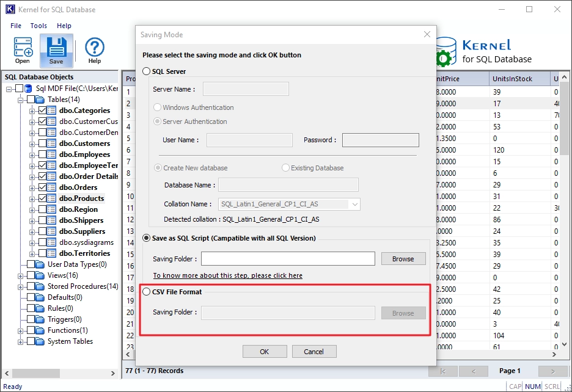Click the dbo.Employees table icon

[x=51, y=154]
